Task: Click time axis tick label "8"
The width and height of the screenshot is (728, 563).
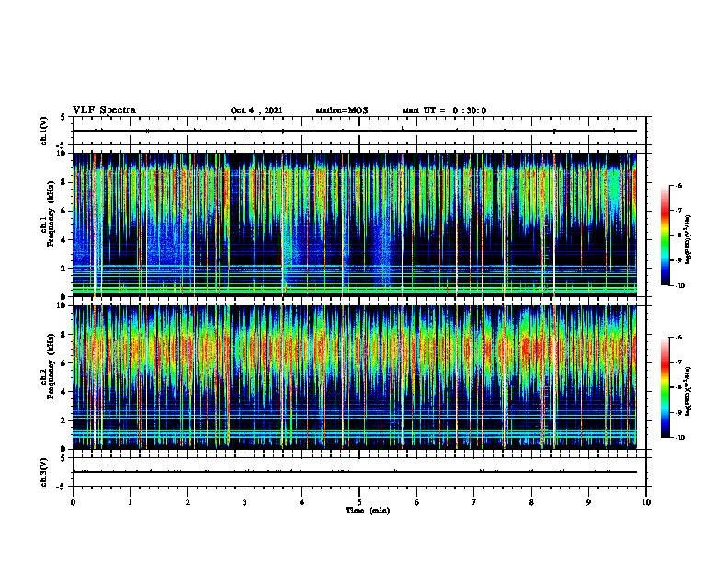Action: point(531,502)
